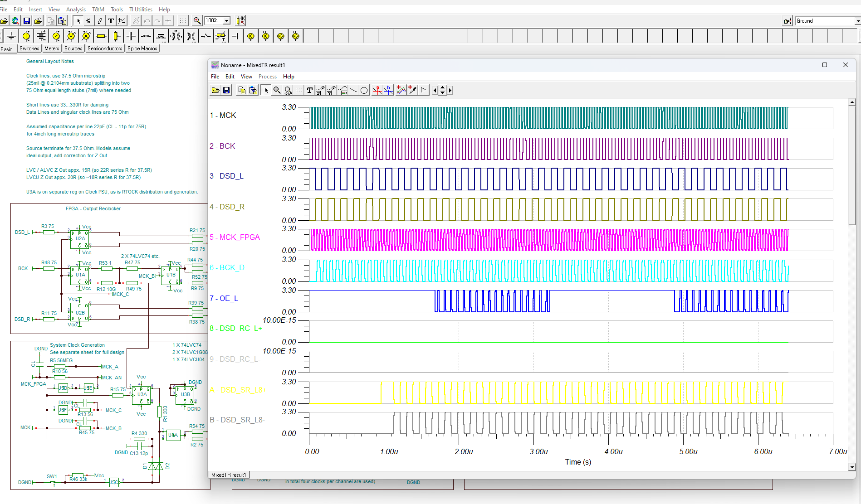Select the Text tool in main toolbar
Screen dimensions: 861x504
(x=111, y=21)
